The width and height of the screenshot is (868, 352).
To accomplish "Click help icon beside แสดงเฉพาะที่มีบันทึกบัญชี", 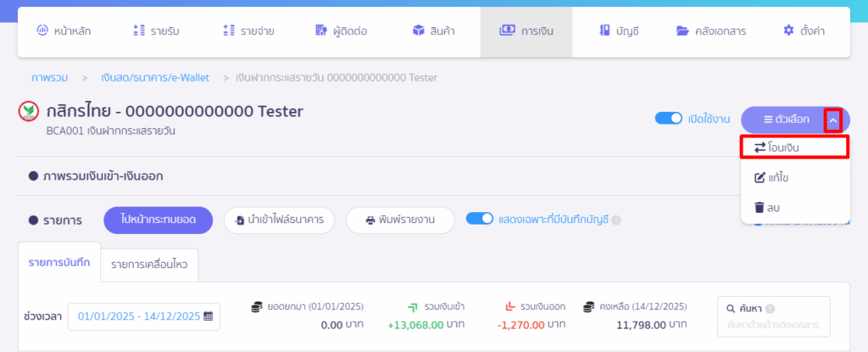I will click(x=616, y=220).
